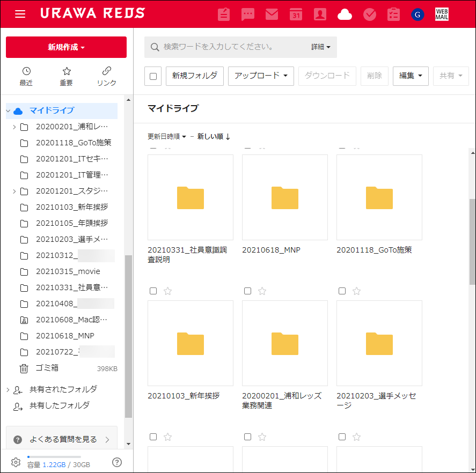Open the mail envelope icon
The height and width of the screenshot is (473, 476).
tap(272, 14)
